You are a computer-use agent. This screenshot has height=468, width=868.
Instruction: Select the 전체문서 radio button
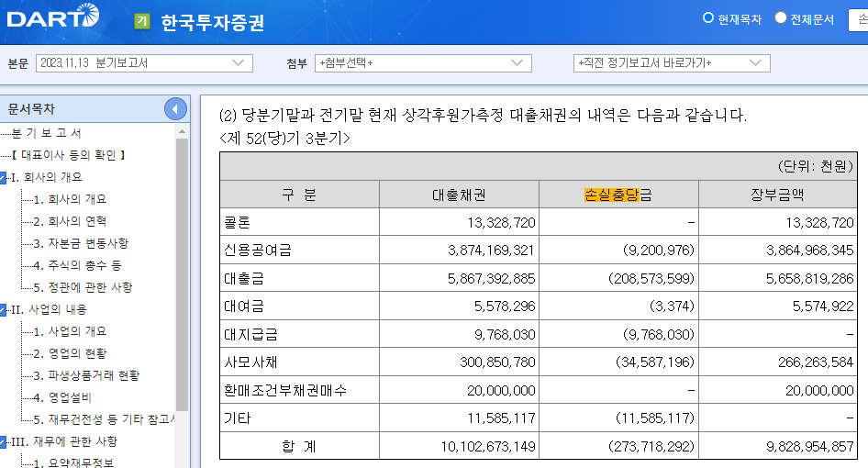pos(781,17)
